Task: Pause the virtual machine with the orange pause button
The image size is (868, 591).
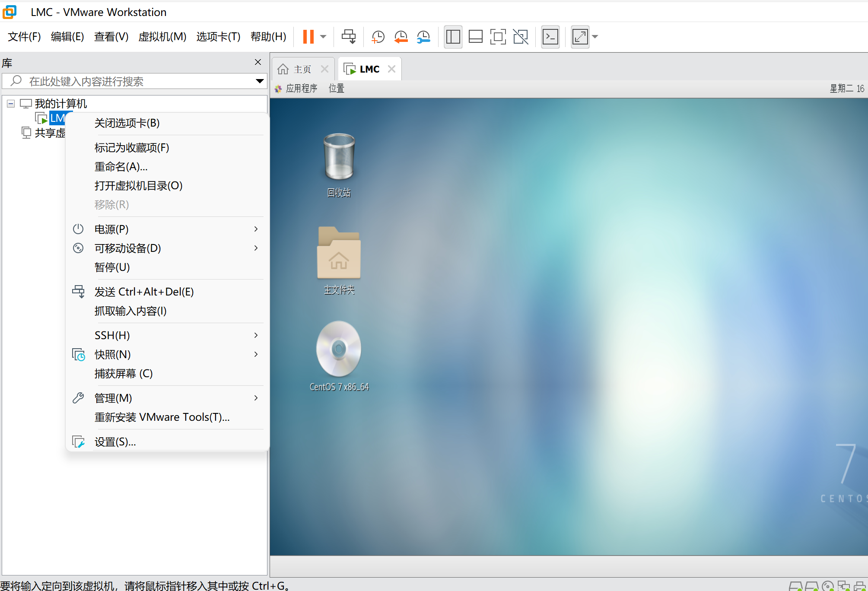Action: (308, 37)
